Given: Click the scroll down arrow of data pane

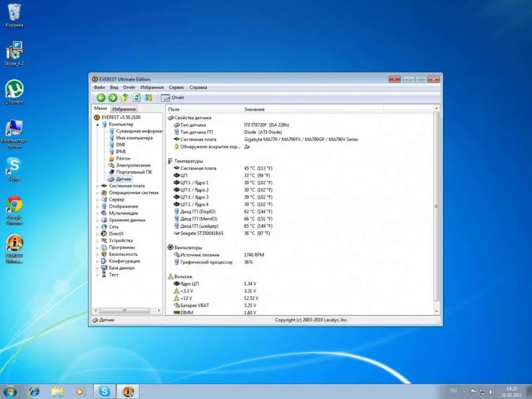Looking at the screenshot, I should 437,311.
